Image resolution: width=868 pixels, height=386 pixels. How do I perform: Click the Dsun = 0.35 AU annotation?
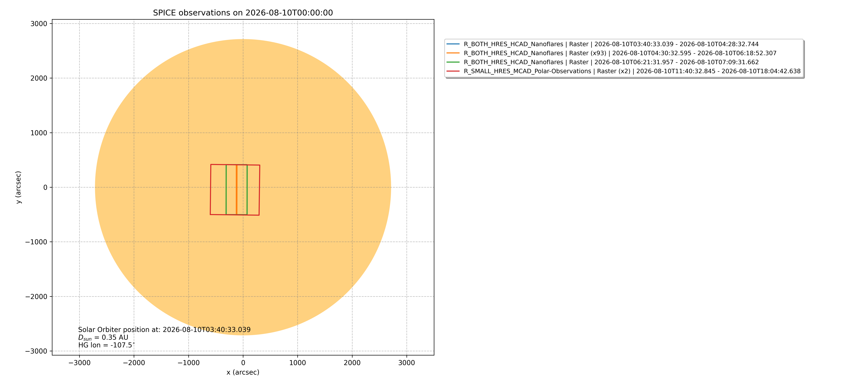coord(103,337)
